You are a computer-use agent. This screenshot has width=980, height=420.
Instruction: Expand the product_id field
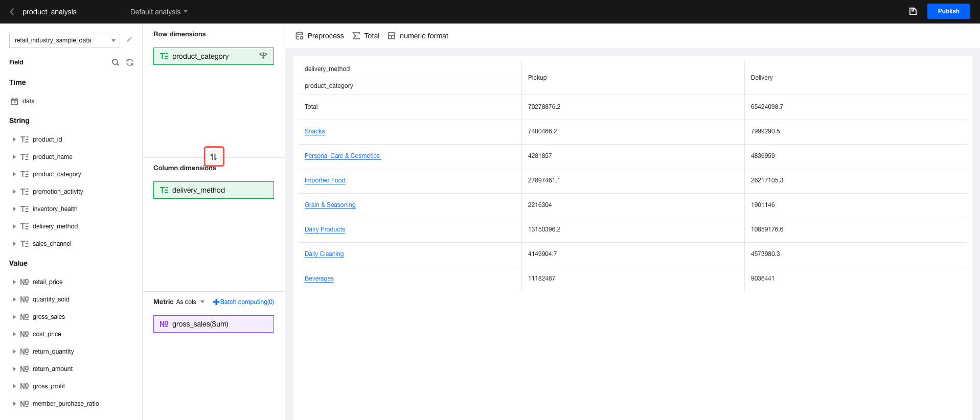pos(14,139)
